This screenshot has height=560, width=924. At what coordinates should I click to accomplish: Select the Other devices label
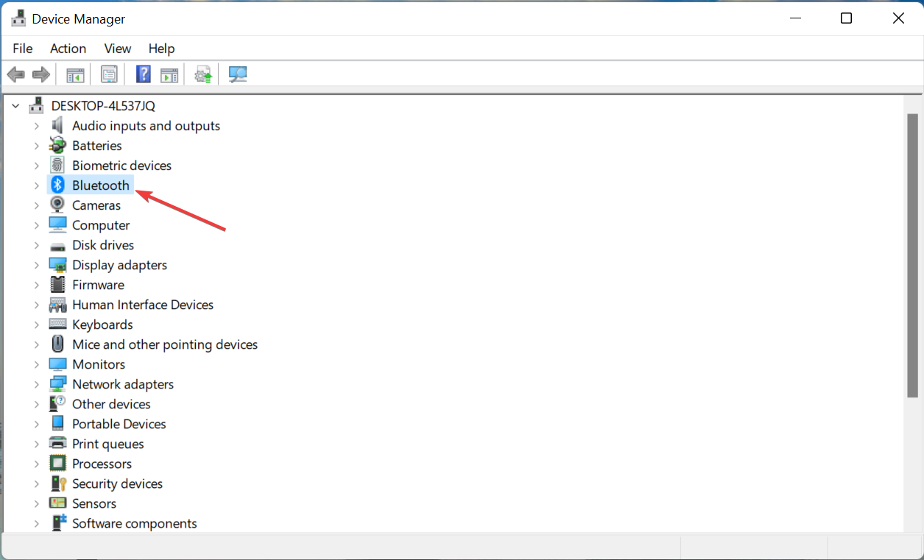[111, 404]
